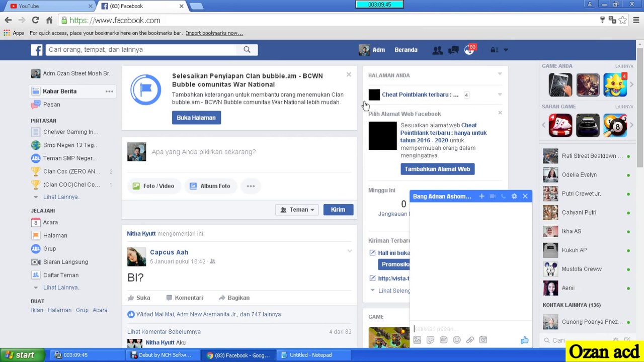
Task: Attach a photo in chat
Action: 417,340
